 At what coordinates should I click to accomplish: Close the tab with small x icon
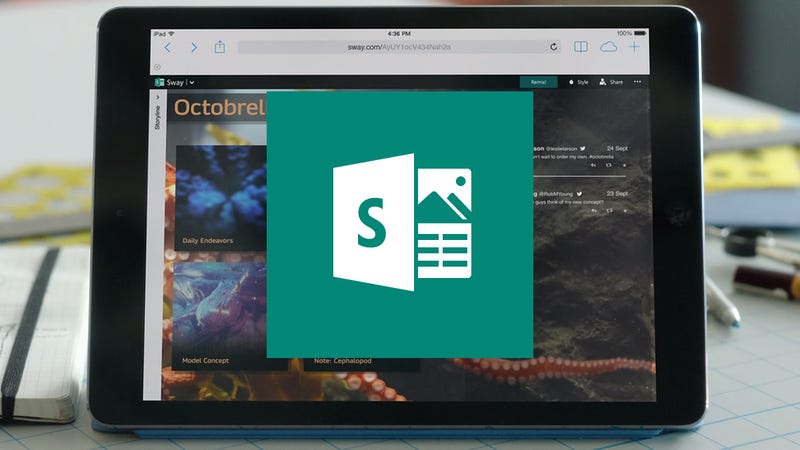[x=158, y=67]
